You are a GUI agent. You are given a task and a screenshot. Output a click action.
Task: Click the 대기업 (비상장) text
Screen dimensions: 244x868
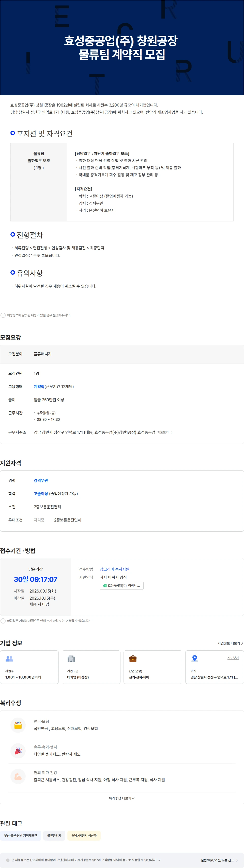(78, 677)
